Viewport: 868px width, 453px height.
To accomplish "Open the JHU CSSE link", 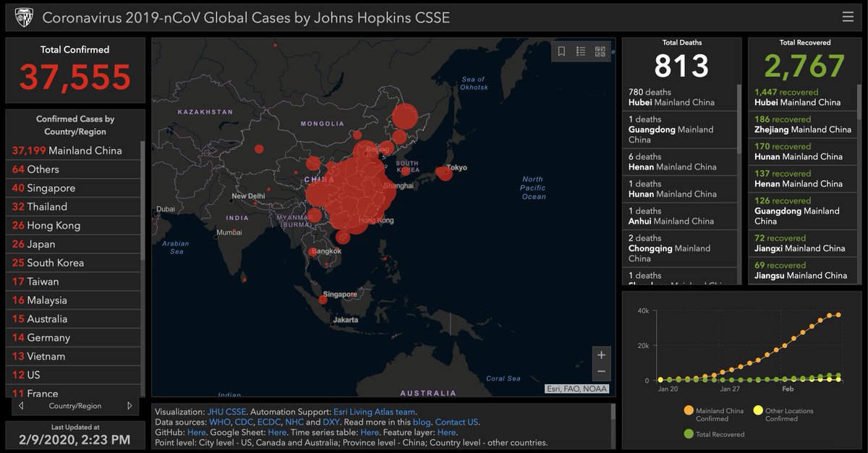I will tap(227, 412).
